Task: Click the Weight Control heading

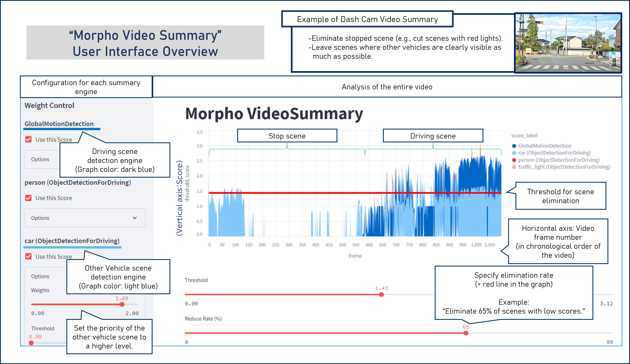Action: coord(49,106)
